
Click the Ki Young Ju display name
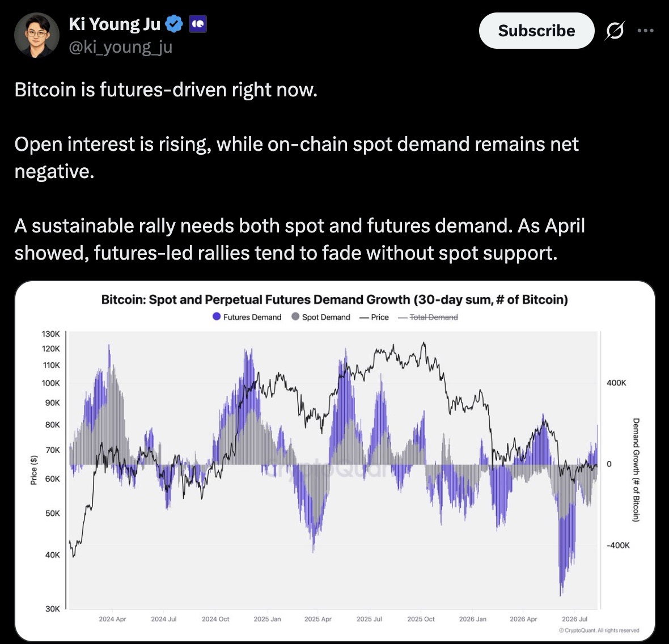click(115, 24)
